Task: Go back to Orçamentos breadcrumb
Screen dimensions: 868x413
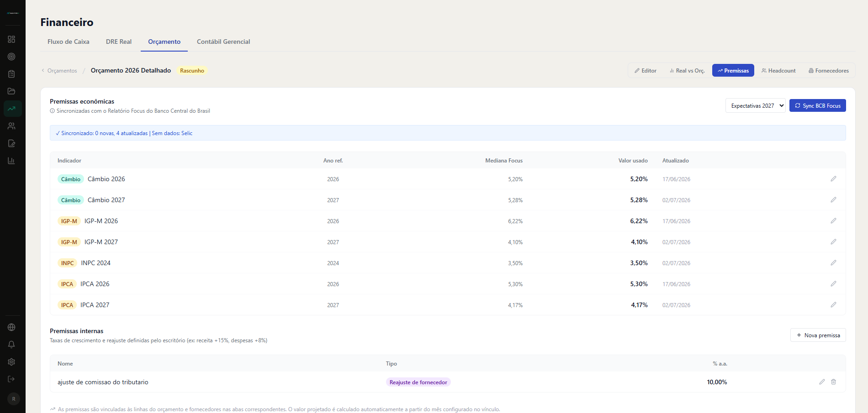Action: (x=59, y=71)
